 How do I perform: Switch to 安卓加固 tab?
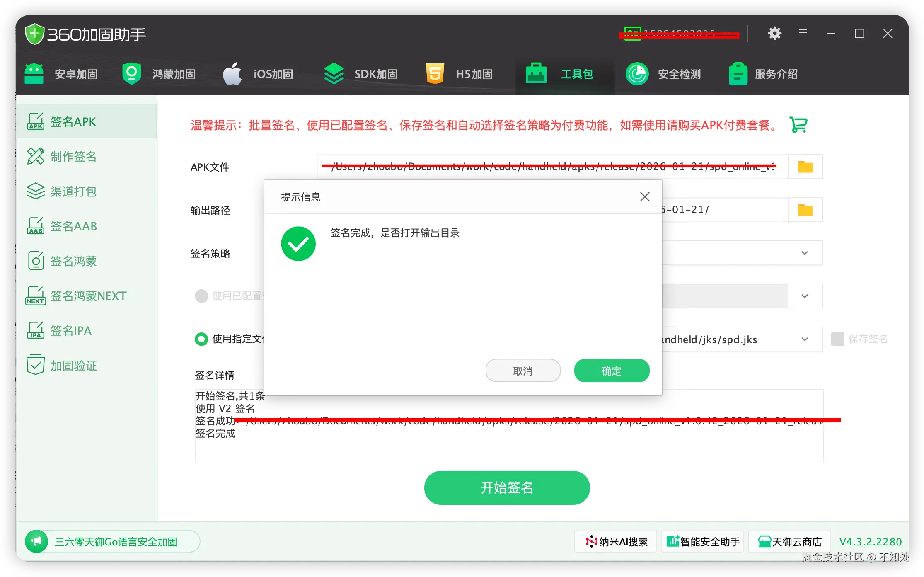[61, 74]
